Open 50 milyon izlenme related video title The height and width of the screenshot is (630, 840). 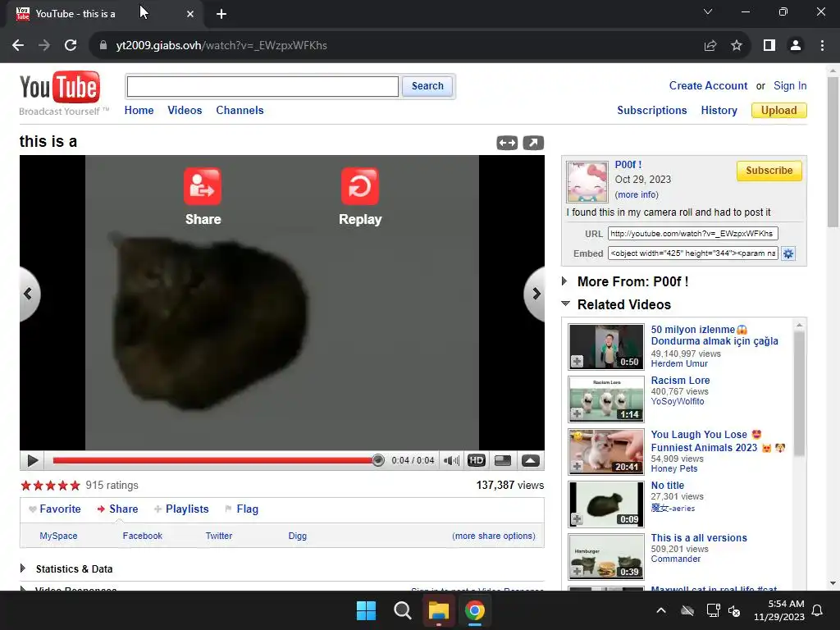(x=714, y=336)
